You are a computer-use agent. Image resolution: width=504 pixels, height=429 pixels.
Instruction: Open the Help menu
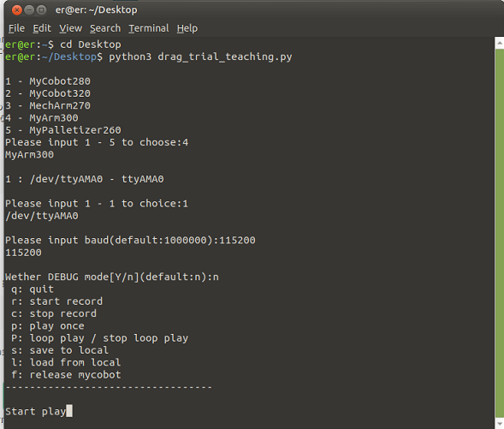click(187, 28)
